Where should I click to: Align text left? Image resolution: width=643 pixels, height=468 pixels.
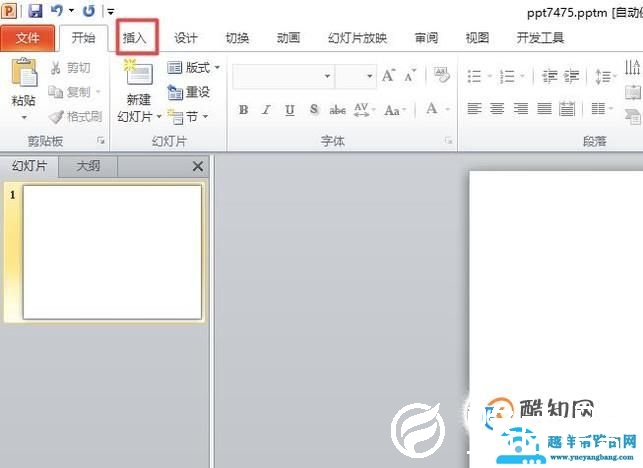pyautogui.click(x=474, y=109)
